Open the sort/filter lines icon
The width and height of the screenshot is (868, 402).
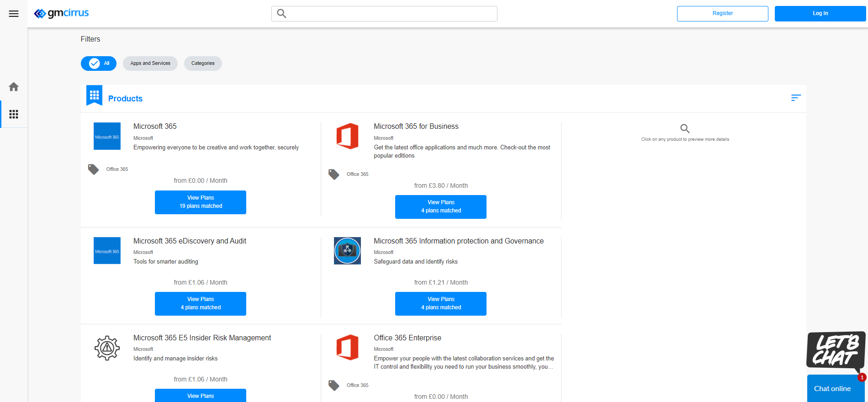(796, 98)
